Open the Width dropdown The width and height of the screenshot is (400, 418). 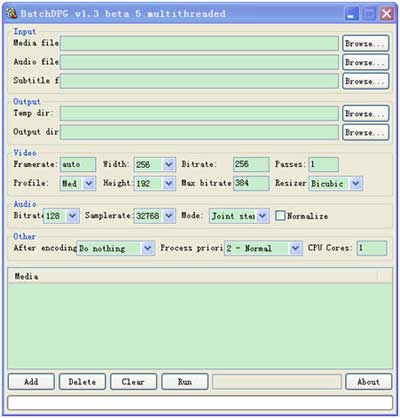coord(155,164)
